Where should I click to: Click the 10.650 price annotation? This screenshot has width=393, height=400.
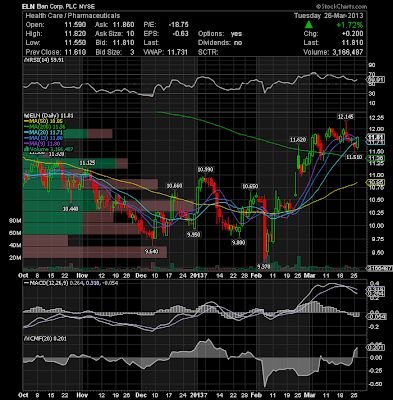(x=250, y=186)
